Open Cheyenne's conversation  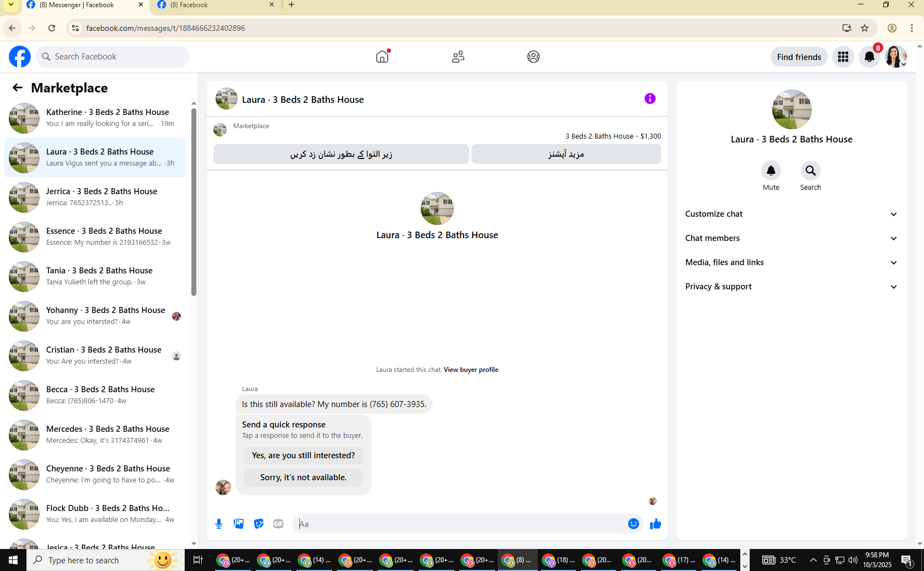(95, 475)
